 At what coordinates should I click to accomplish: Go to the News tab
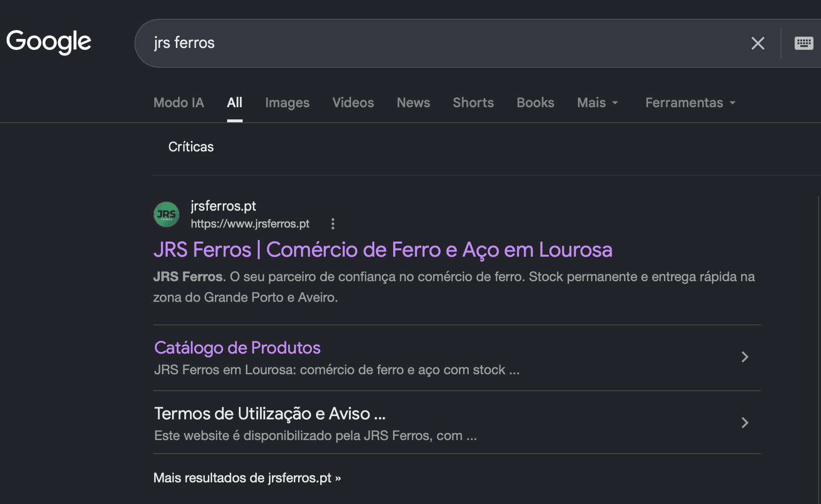coord(413,102)
